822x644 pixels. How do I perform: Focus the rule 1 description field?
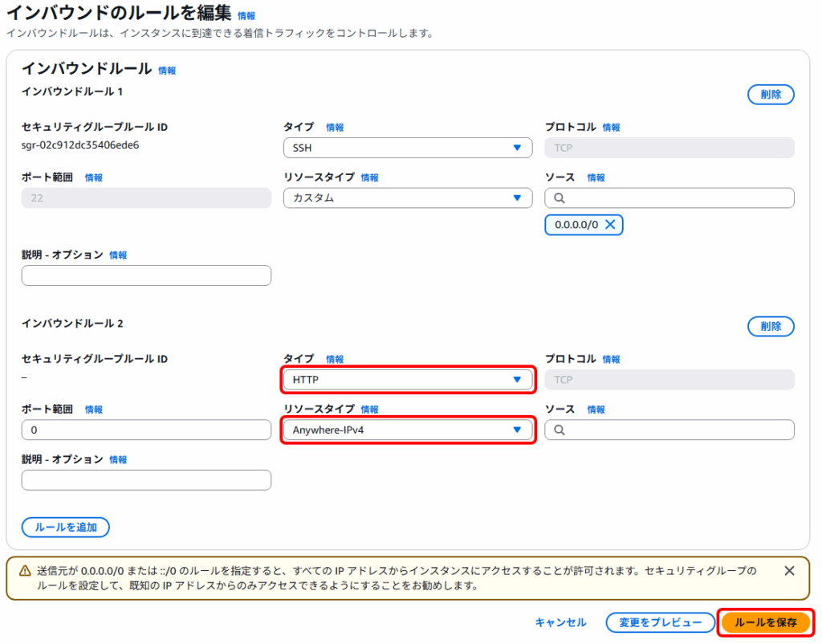tap(146, 275)
